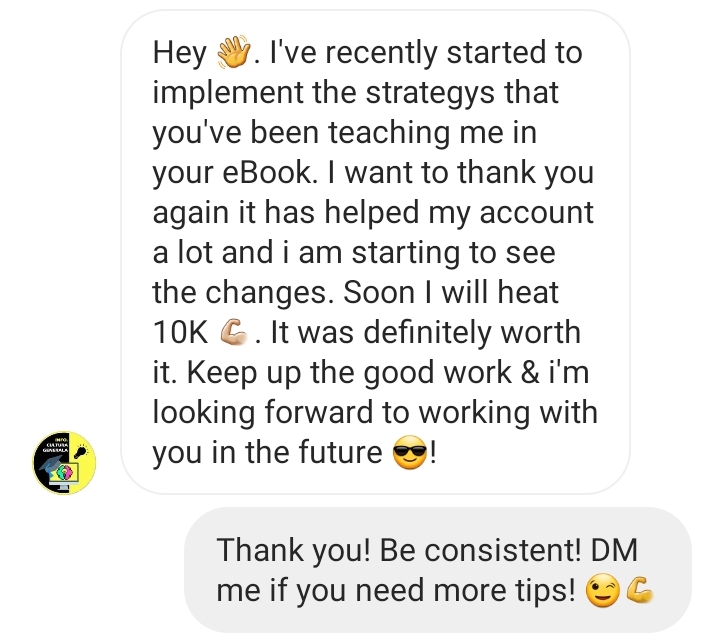720x636 pixels.
Task: Select the received white message bubble
Action: 375,252
